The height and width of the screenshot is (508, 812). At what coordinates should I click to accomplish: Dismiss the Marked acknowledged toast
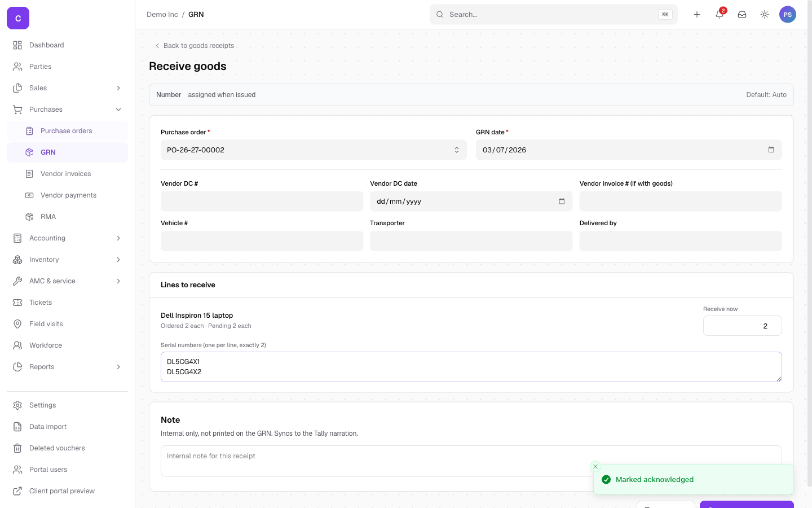595,467
